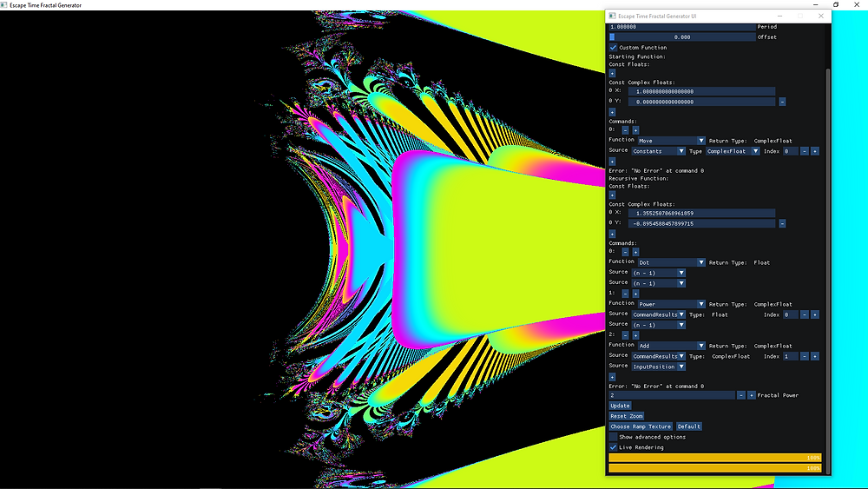Remove command 0 above the Move function
The height and width of the screenshot is (489, 868).
click(626, 130)
